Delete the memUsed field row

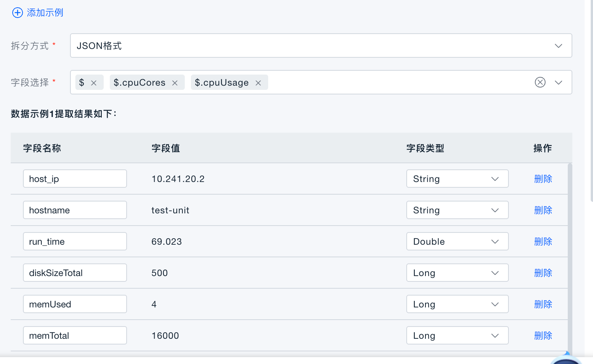(x=543, y=304)
